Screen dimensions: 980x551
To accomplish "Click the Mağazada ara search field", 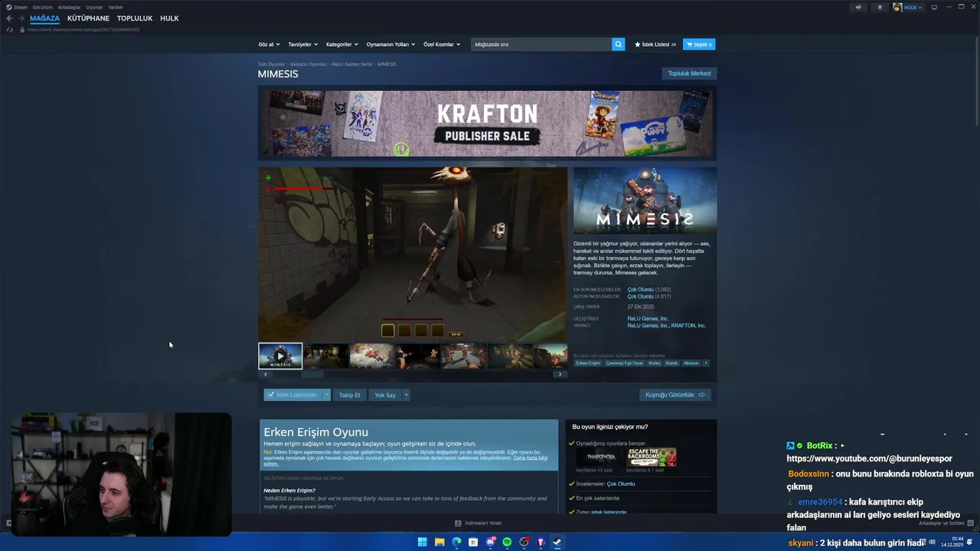I will click(x=541, y=44).
